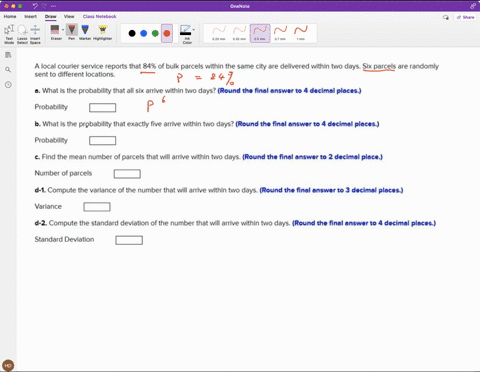This screenshot has width=480, height=372.
Task: Open the sidebar search
Action: point(8,69)
